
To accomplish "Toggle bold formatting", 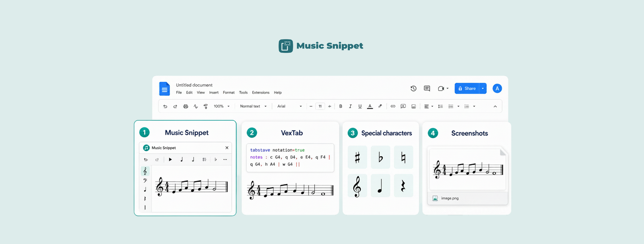I will pyautogui.click(x=341, y=106).
